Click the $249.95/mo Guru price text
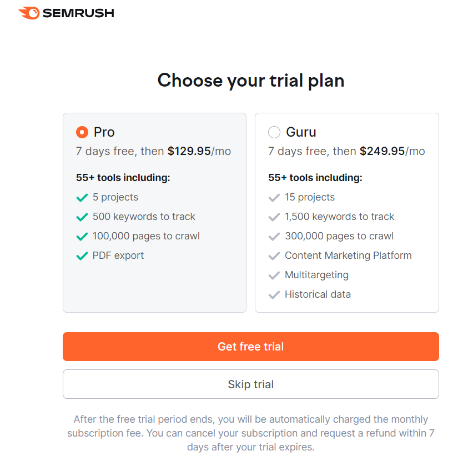 [392, 151]
